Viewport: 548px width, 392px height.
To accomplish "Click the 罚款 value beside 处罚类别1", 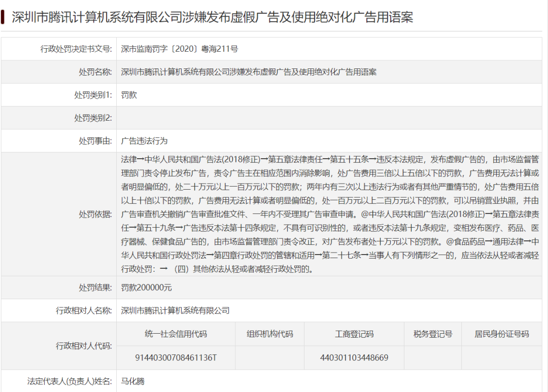I will 129,95.
